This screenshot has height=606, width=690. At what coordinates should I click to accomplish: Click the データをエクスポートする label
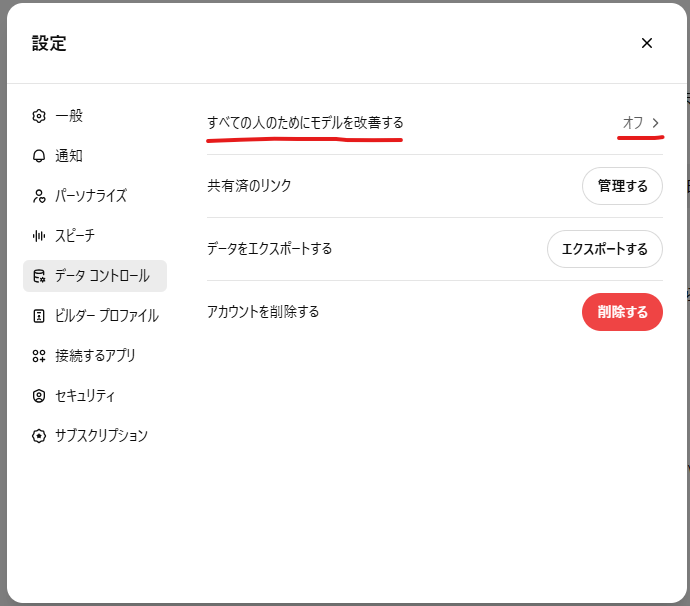[269, 249]
